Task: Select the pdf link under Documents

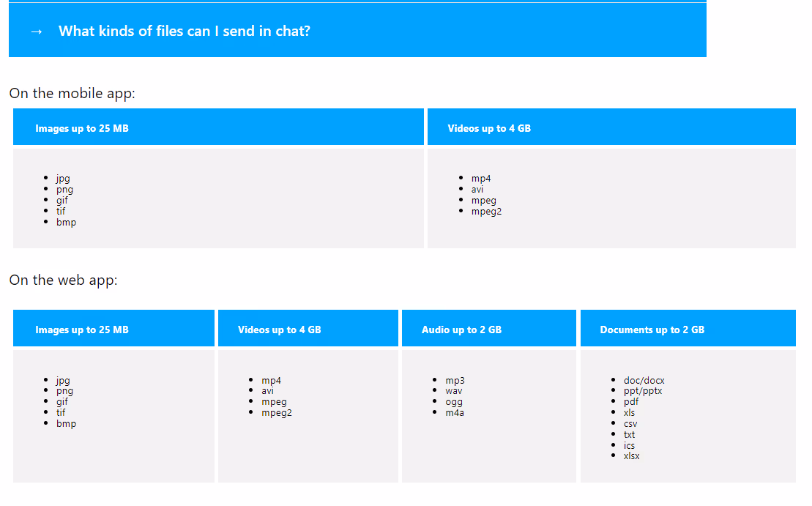Action: pyautogui.click(x=631, y=401)
